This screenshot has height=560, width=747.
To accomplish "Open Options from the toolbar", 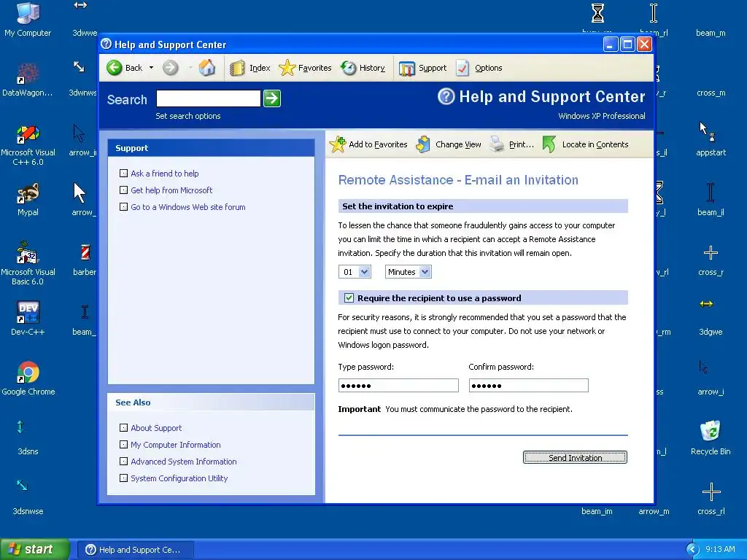I will 479,68.
